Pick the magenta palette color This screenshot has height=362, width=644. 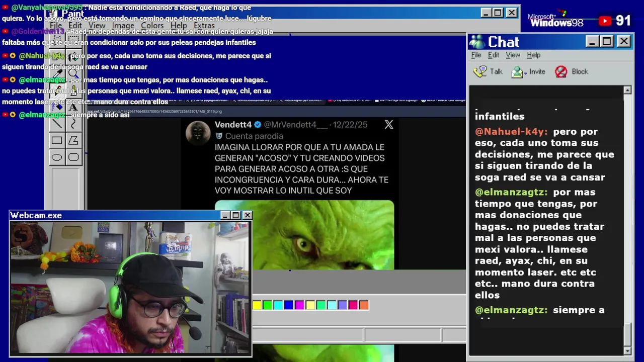[x=299, y=305]
